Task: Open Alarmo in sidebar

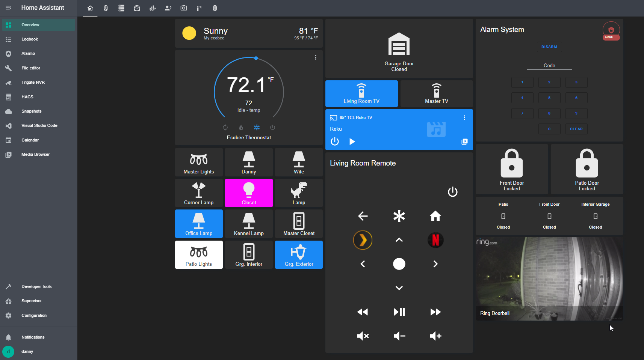Action: pos(38,54)
